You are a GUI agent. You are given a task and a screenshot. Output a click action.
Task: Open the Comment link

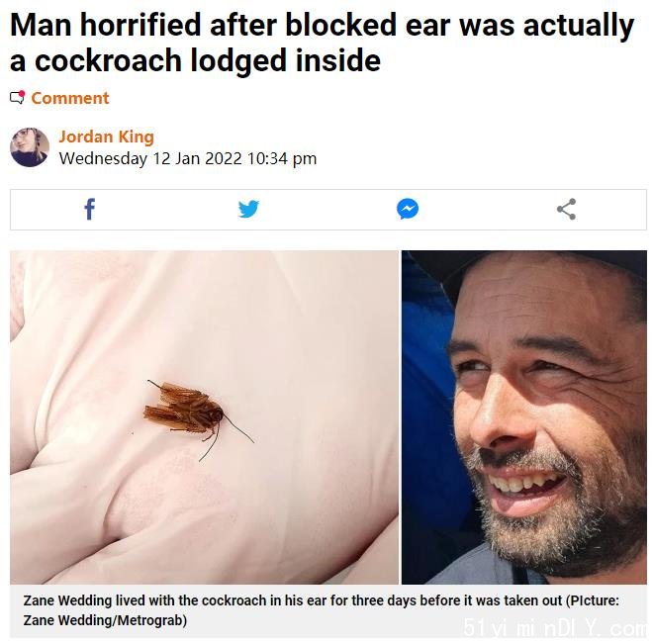tap(70, 98)
